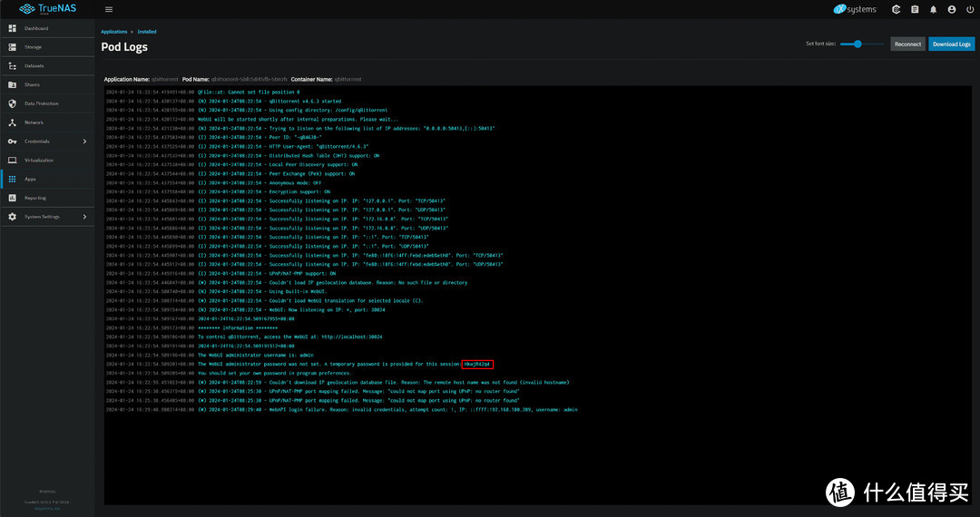Click the temporary password value in the log
The width and height of the screenshot is (980, 517).
click(x=477, y=364)
